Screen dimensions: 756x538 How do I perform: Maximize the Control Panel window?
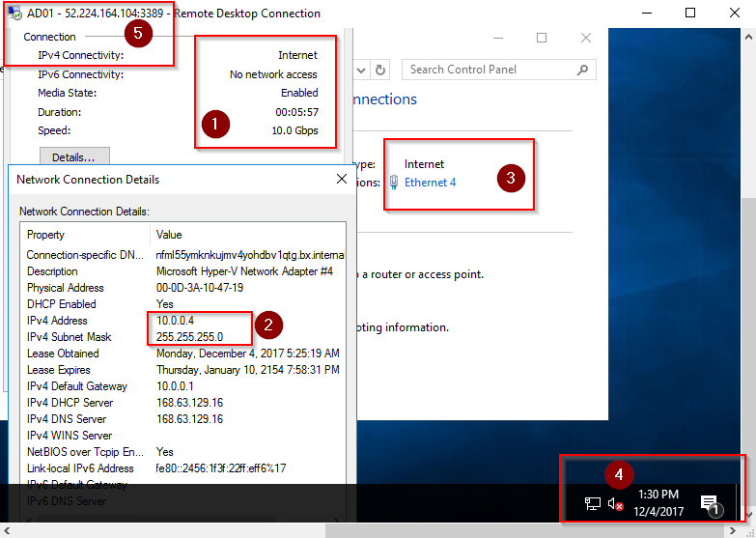pyautogui.click(x=542, y=38)
